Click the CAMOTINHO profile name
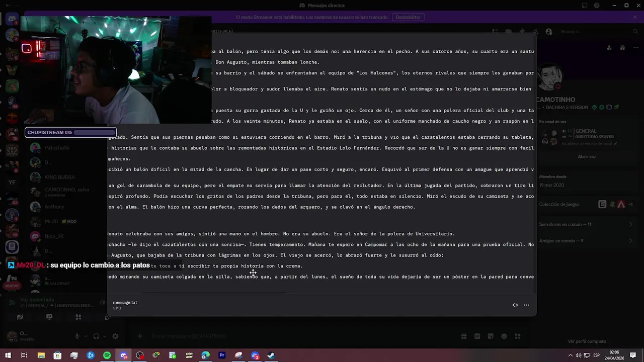The width and height of the screenshot is (644, 362). [x=555, y=100]
